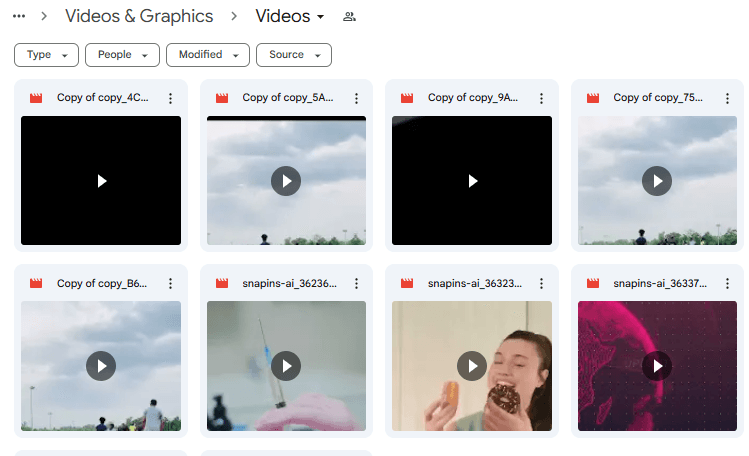Image resolution: width=749 pixels, height=456 pixels.
Task: Click video file icon of Copy of copy_5A
Action: pos(222,98)
